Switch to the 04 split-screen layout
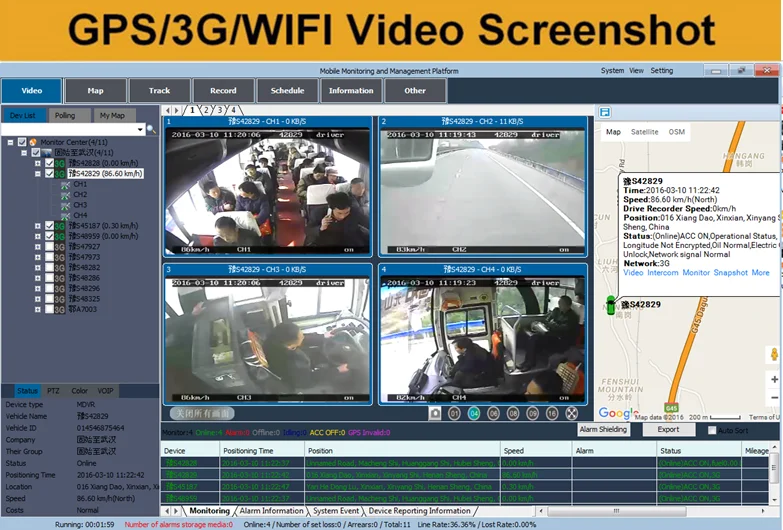The image size is (783, 530). click(x=474, y=412)
